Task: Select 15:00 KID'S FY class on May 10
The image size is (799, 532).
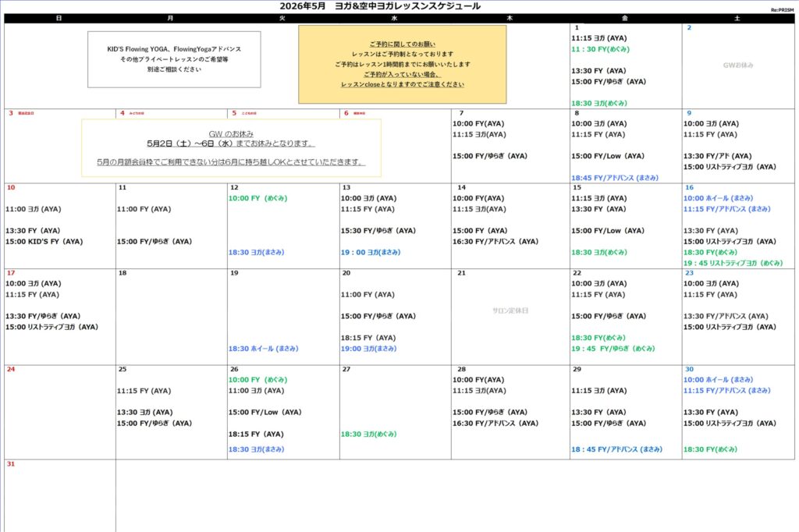Action: coord(44,242)
